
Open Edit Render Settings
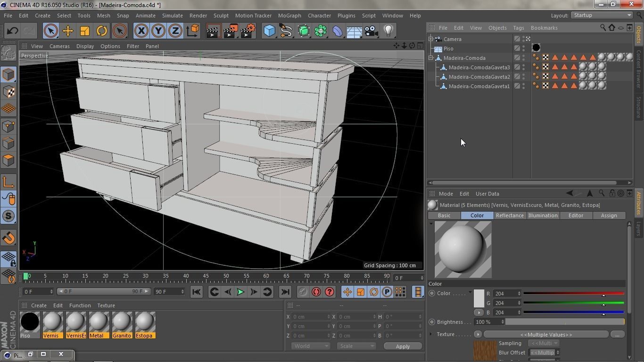(248, 31)
